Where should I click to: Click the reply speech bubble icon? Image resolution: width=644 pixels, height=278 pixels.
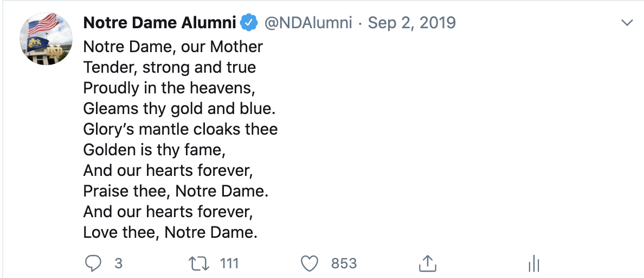(93, 263)
